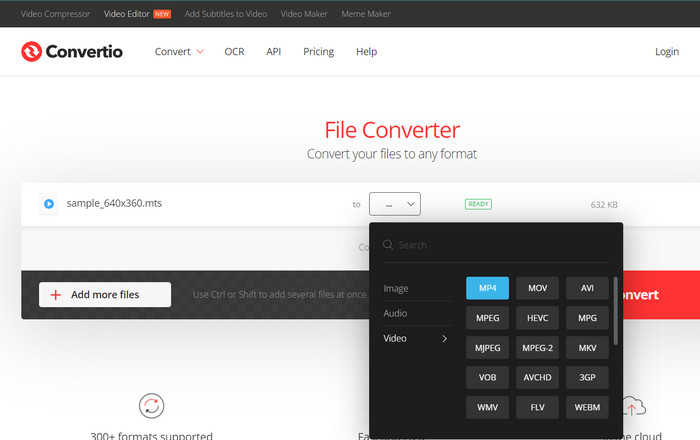Select WMV output format

[488, 407]
